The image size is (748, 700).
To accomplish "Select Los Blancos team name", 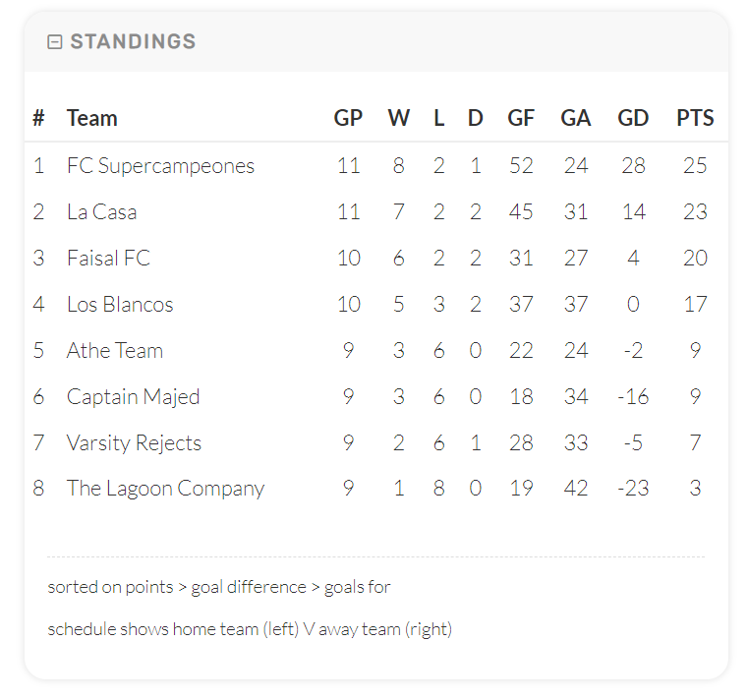I will tap(120, 305).
